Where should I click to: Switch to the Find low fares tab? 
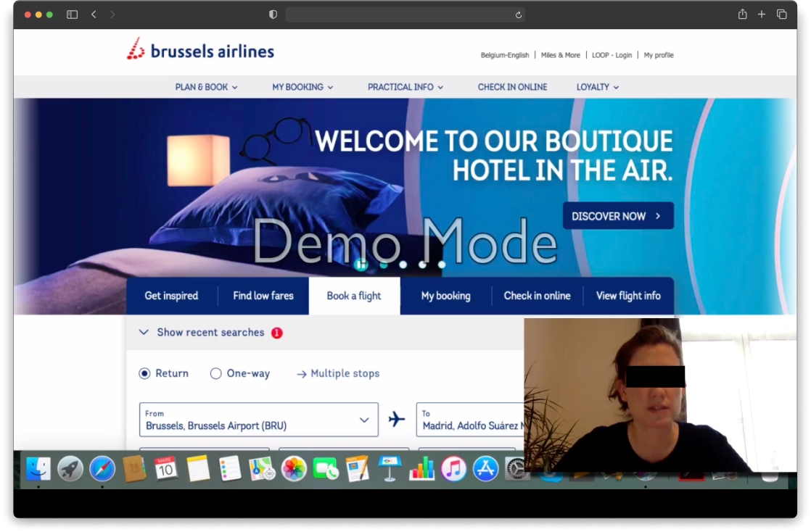[x=263, y=296]
